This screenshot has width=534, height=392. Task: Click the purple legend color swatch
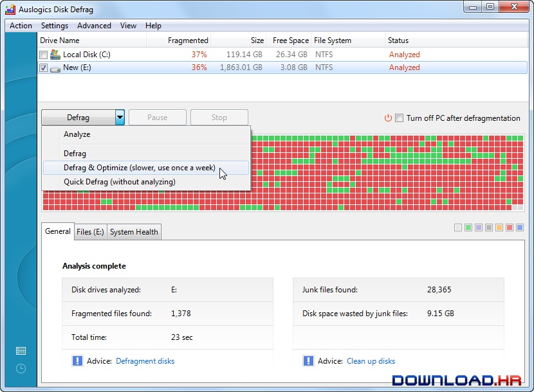click(x=479, y=227)
